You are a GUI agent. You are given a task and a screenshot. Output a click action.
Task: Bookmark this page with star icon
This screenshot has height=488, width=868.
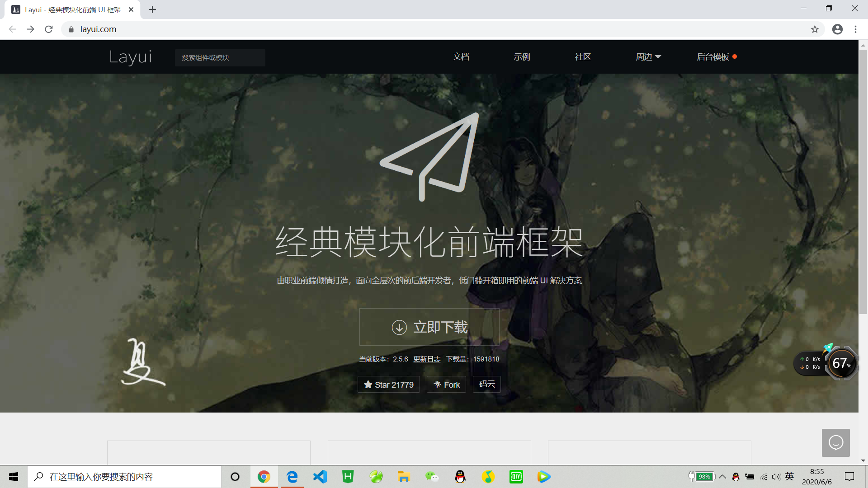click(815, 29)
